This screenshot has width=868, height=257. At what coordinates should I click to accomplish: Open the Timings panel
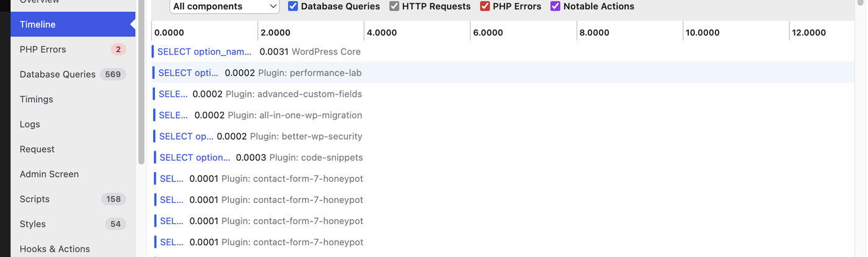pyautogui.click(x=73, y=99)
